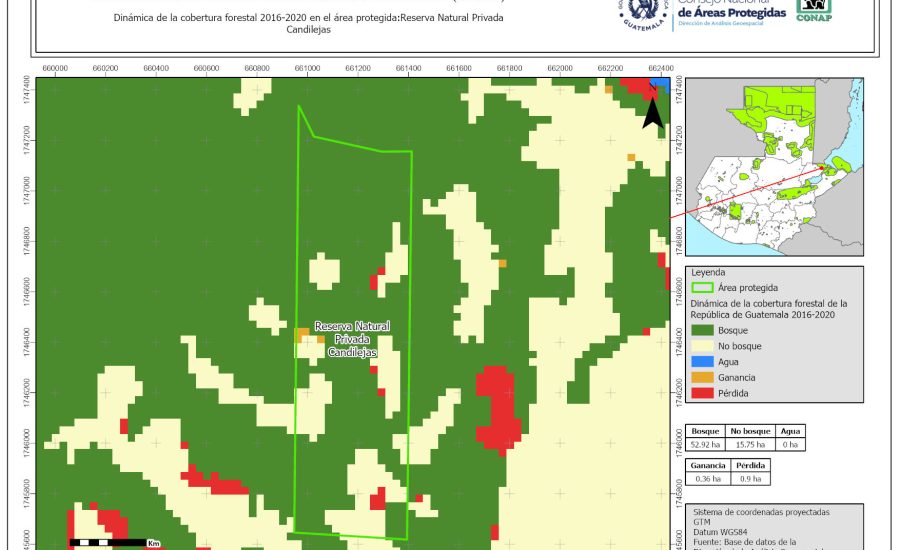Click the 0.36 ha Ganancia table cell
This screenshot has height=550, width=900.
point(708,479)
